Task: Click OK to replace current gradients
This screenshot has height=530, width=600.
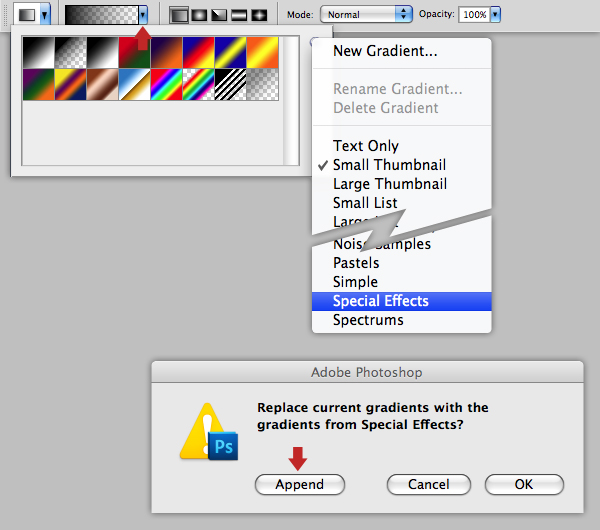Action: [524, 484]
